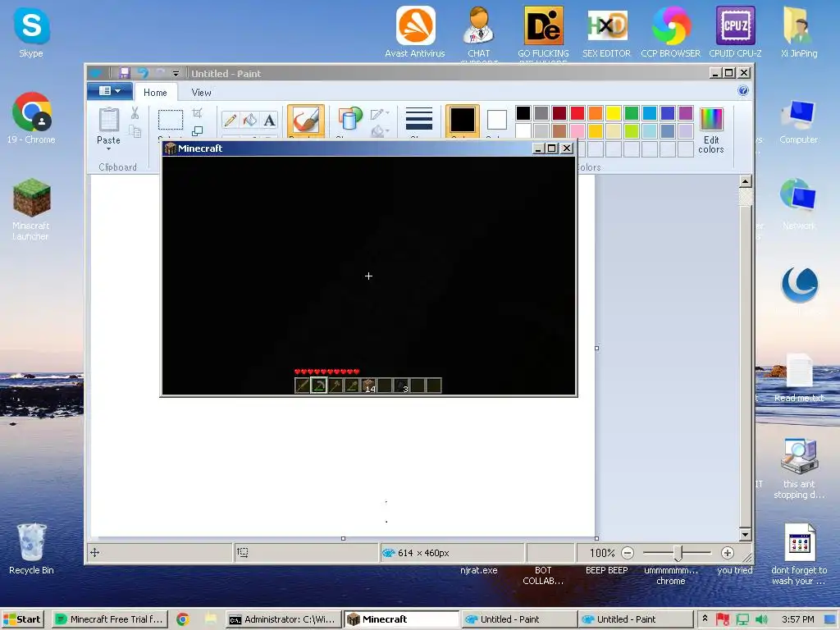Screen dimensions: 840x630
Task: Open Paint Help question mark icon
Action: click(x=743, y=90)
